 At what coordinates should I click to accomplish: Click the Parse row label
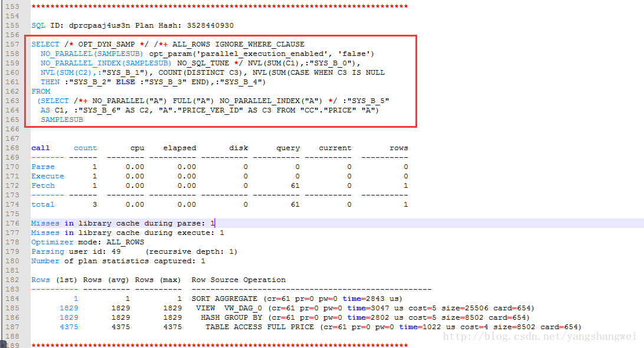[x=42, y=167]
